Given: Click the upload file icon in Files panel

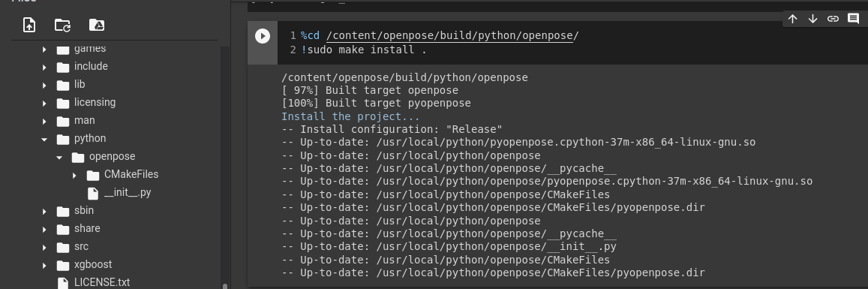Looking at the screenshot, I should pos(29,25).
